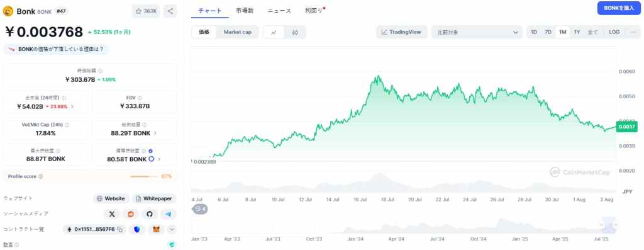The width and height of the screenshot is (644, 250).
Task: Click the info icon beside FDV label
Action: (139, 98)
